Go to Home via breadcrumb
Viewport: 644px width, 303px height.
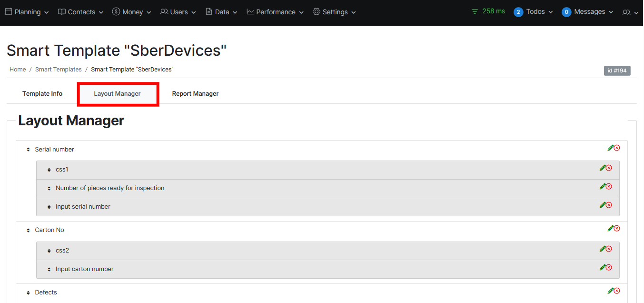click(18, 70)
